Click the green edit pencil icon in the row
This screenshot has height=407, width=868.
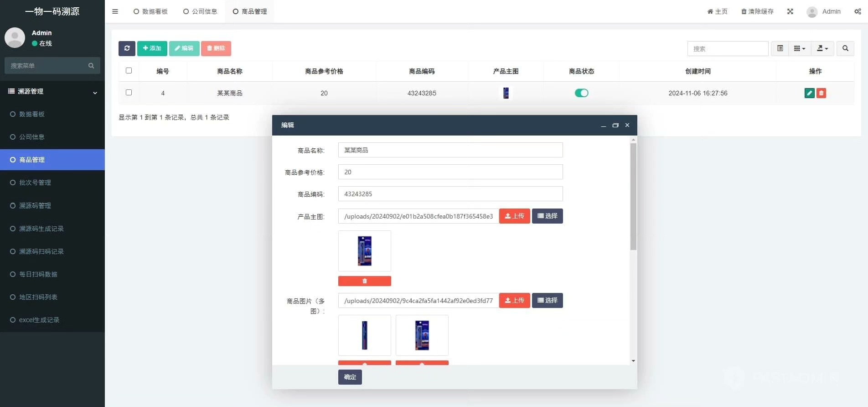809,93
